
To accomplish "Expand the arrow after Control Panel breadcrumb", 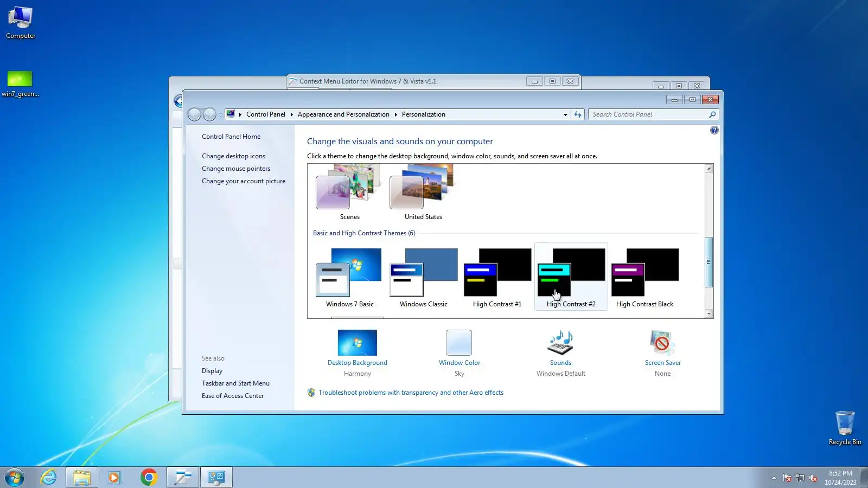I will [291, 114].
